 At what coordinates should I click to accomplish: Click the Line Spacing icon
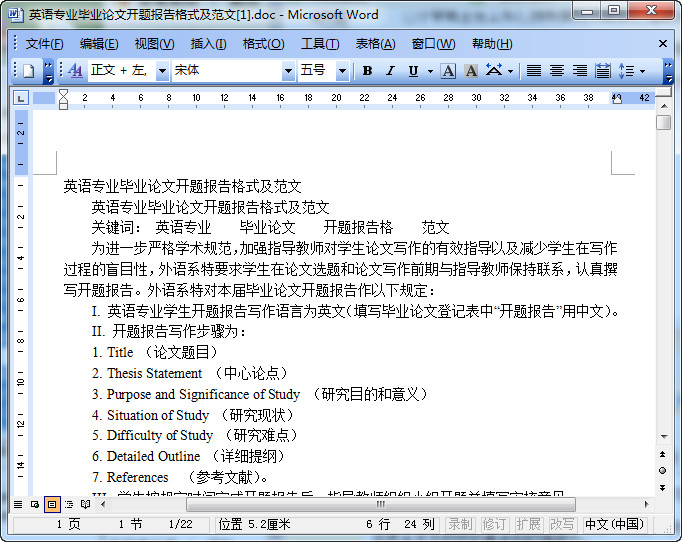pos(626,70)
